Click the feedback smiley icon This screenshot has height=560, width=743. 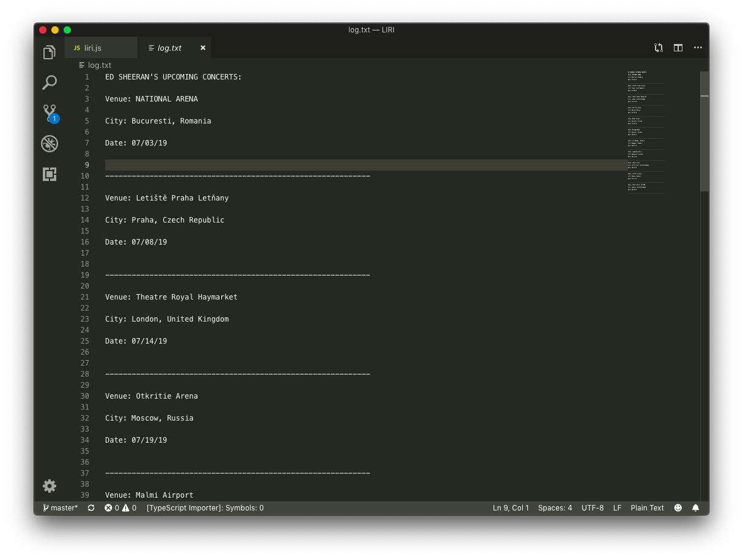(678, 508)
